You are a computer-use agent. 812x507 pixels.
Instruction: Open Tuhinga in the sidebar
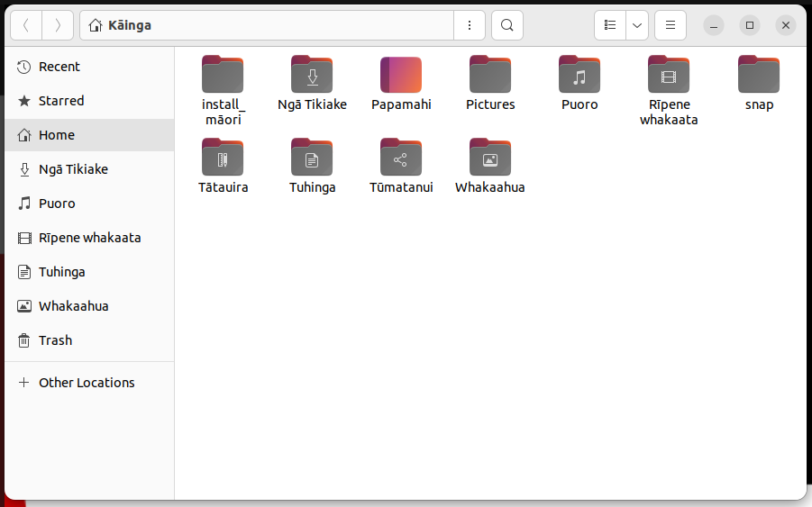tap(89, 272)
